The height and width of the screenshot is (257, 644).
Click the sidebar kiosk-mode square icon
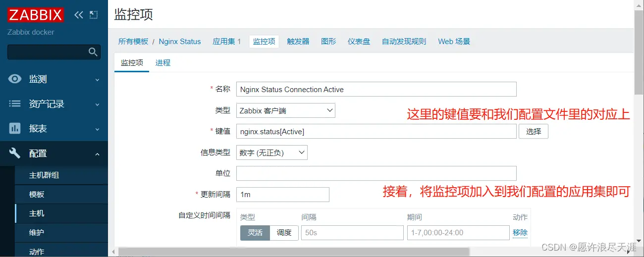pyautogui.click(x=94, y=15)
